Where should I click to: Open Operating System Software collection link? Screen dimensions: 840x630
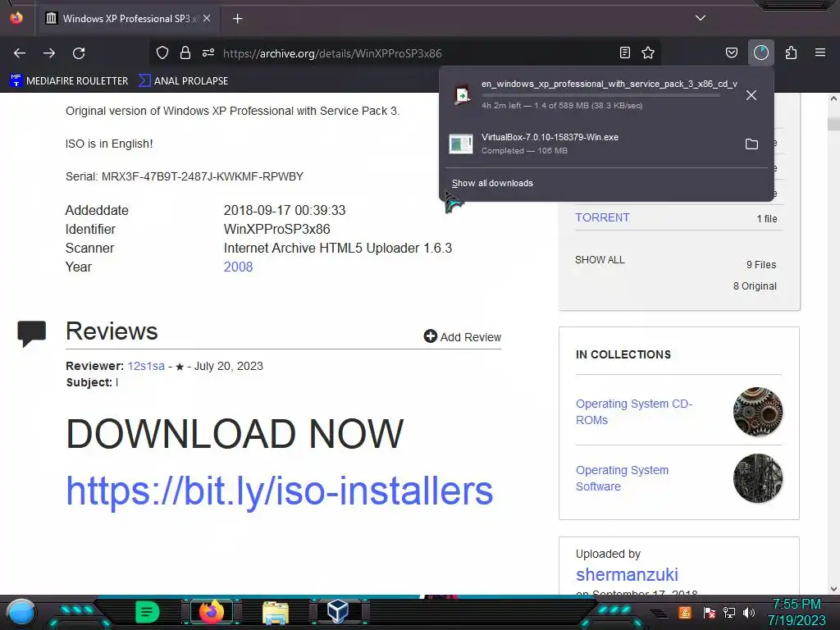coord(622,478)
